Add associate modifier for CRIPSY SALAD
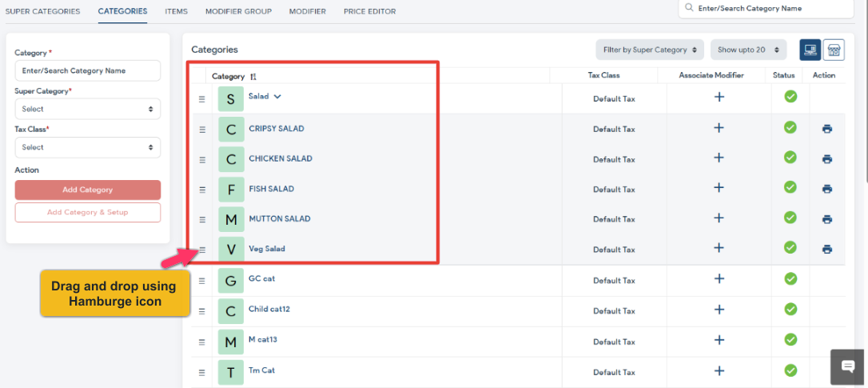This screenshot has height=388, width=868. point(719,128)
